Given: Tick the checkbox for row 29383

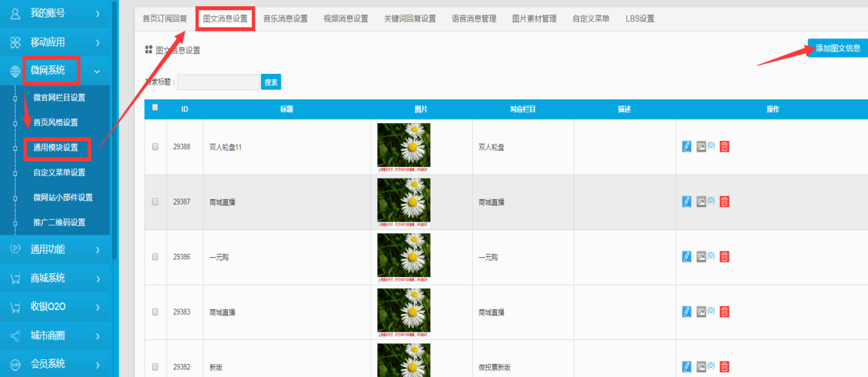Looking at the screenshot, I should 155,311.
